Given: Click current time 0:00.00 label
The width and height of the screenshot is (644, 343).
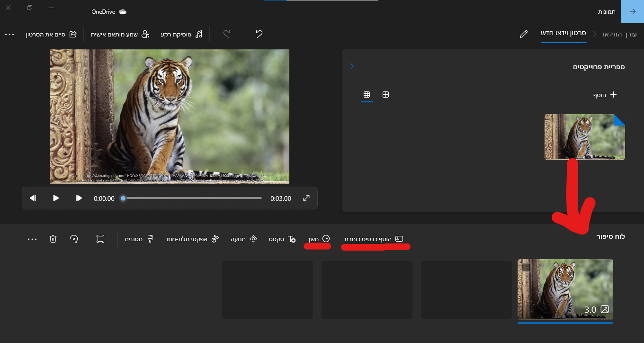Looking at the screenshot, I should coord(104,199).
